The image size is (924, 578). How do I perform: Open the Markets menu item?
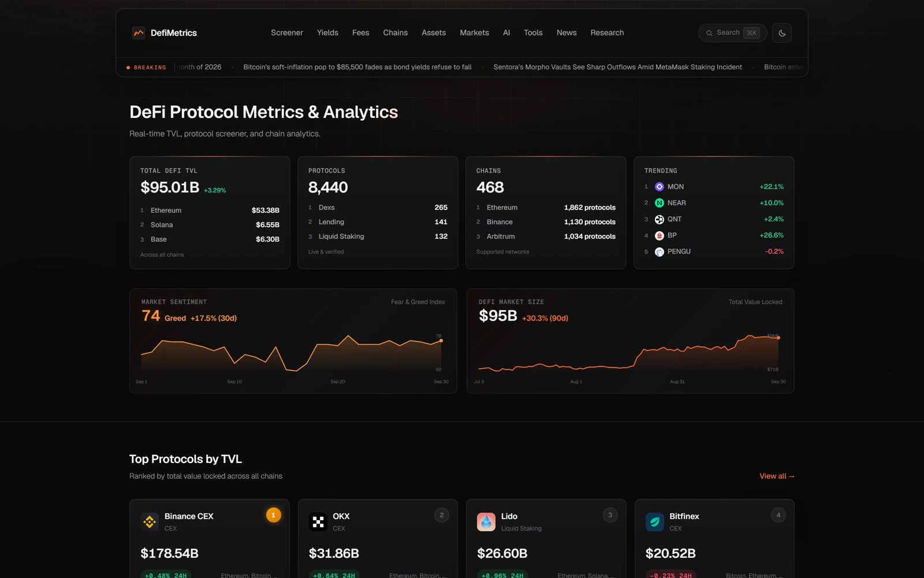474,33
